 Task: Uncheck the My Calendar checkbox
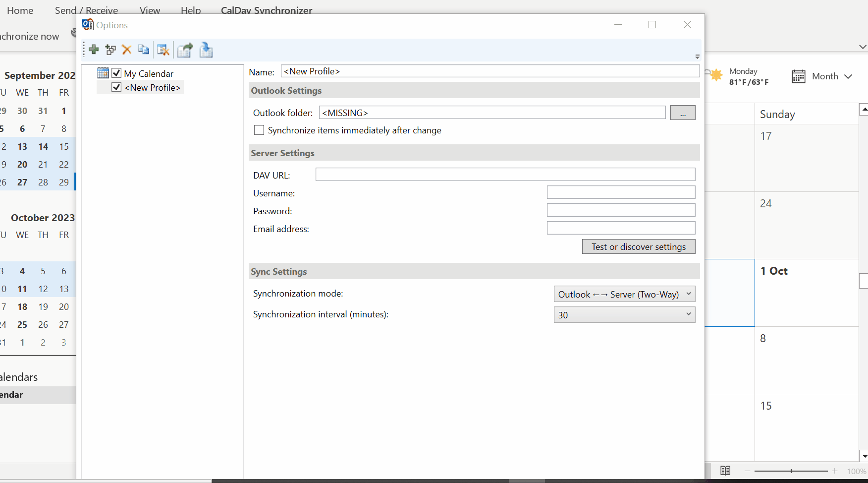pos(116,72)
